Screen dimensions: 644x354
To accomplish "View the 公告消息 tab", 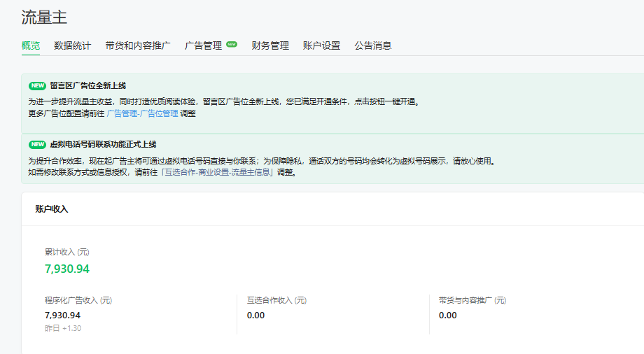I will tap(373, 45).
